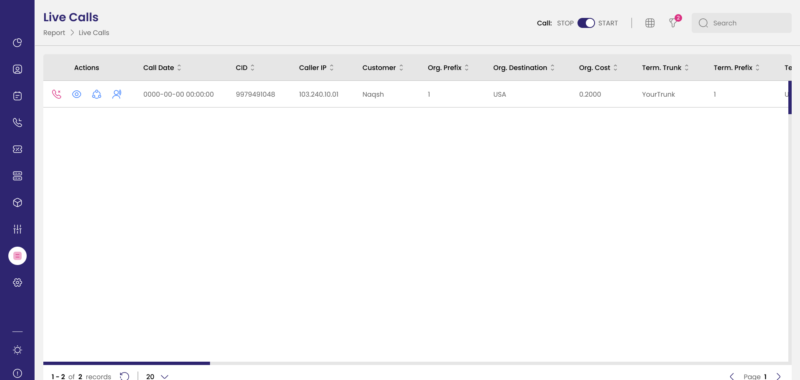800x380 pixels.
Task: Open the globe icon in header
Action: 649,23
